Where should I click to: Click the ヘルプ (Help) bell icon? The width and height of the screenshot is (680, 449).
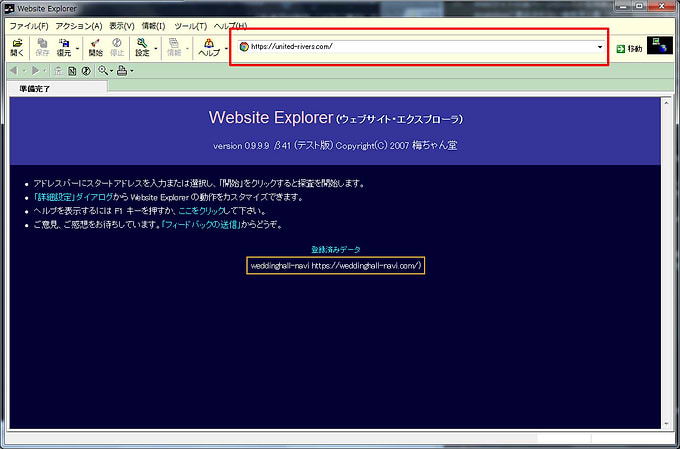[209, 47]
